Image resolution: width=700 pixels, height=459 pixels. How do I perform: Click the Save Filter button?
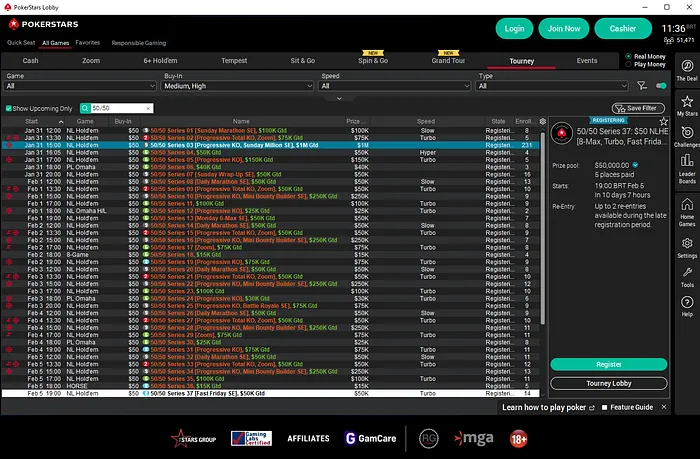[x=638, y=108]
